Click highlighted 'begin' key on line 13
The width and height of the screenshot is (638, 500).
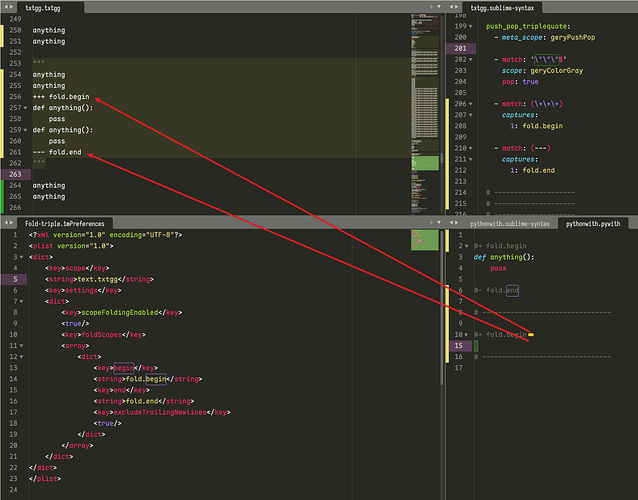click(124, 368)
